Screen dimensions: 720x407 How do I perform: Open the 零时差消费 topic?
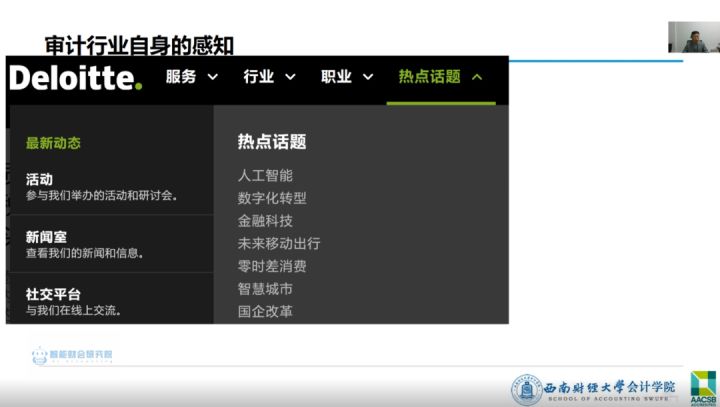pyautogui.click(x=272, y=266)
